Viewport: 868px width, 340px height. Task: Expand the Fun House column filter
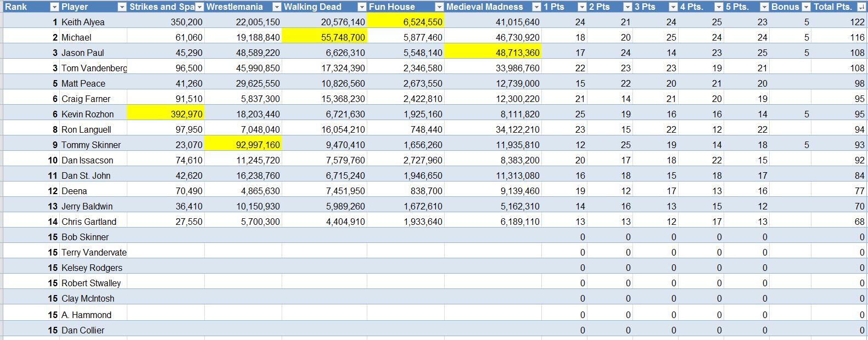pyautogui.click(x=439, y=7)
